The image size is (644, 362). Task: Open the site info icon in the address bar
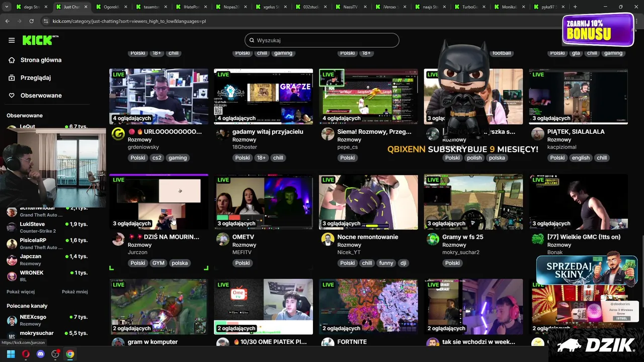(46, 21)
